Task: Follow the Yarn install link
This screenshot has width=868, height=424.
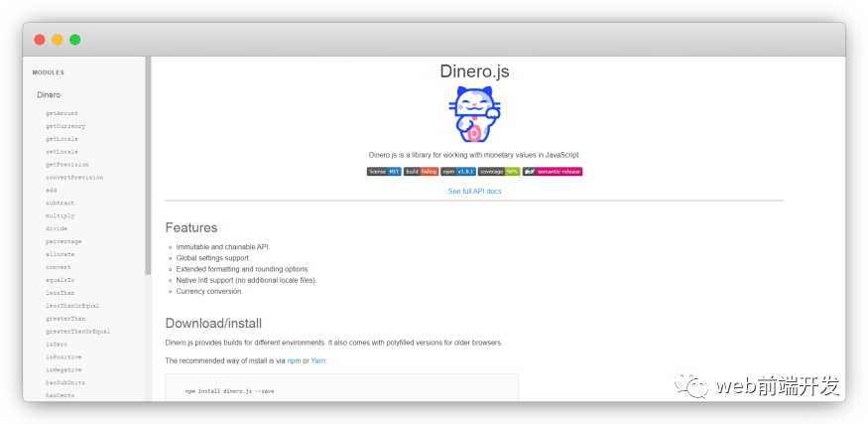Action: (318, 360)
